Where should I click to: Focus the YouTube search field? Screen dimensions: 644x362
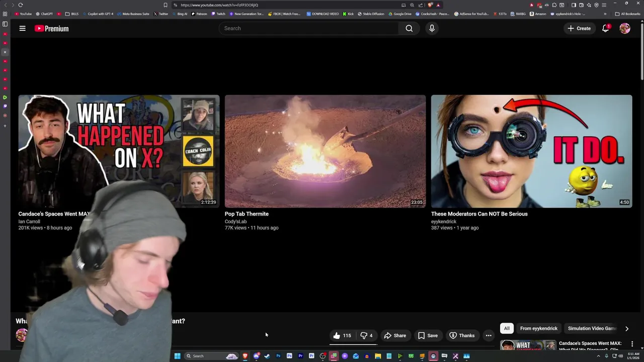[x=309, y=29]
